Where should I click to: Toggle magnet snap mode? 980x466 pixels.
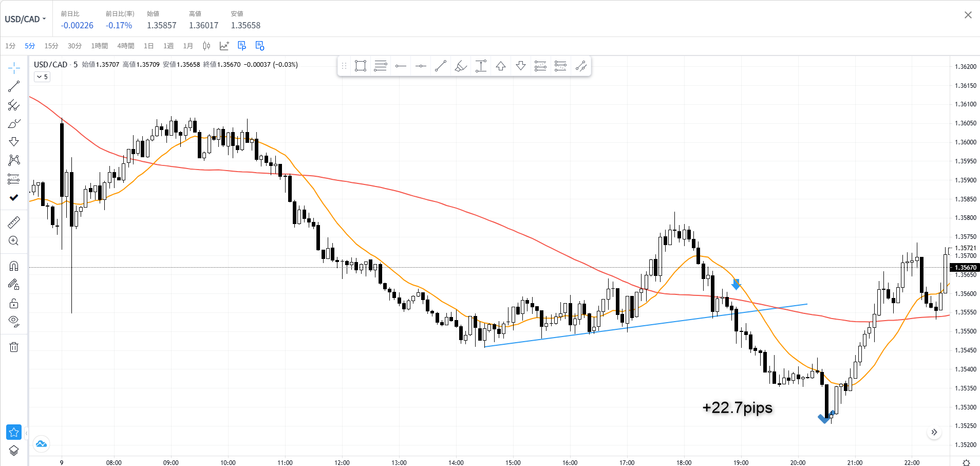click(14, 266)
